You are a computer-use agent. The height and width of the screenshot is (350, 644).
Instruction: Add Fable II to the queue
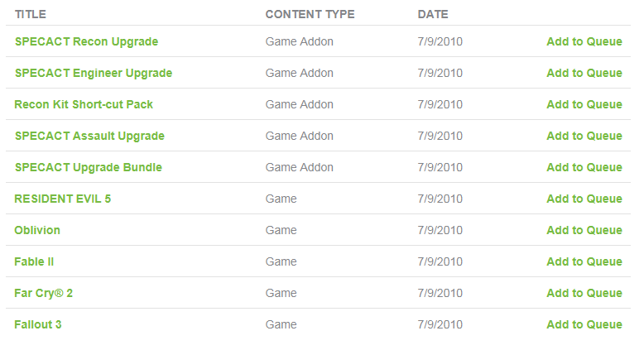[584, 261]
